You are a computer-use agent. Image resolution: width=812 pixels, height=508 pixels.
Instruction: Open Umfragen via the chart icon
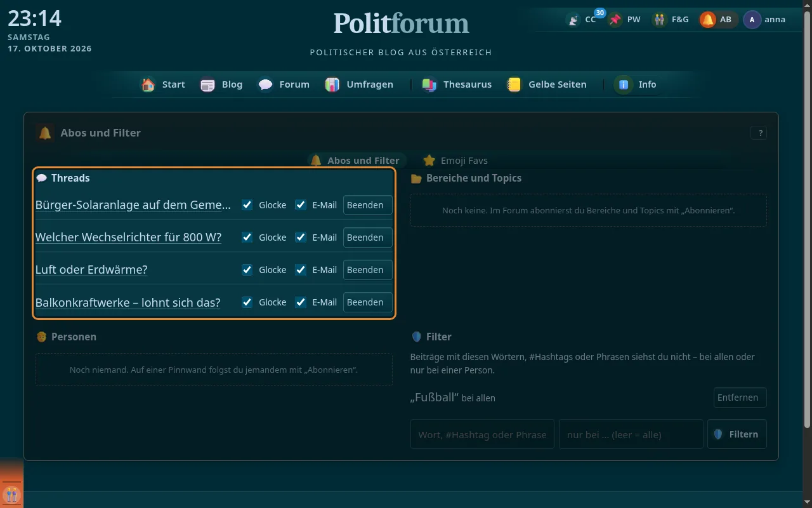332,84
